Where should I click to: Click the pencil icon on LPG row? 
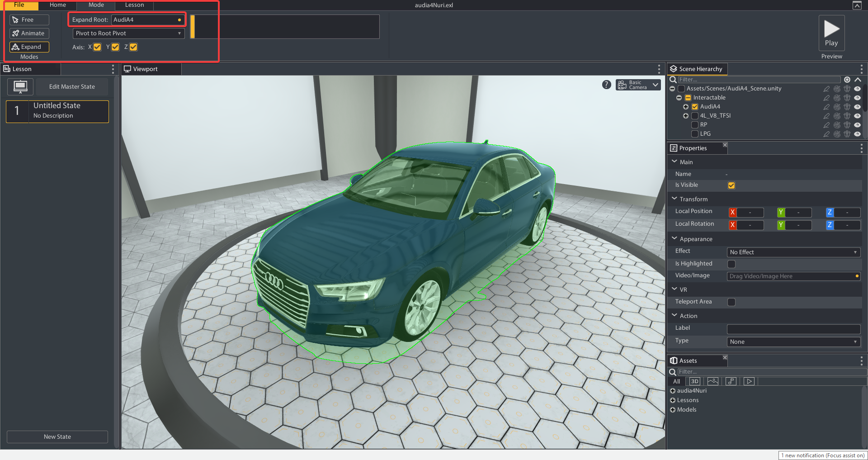tap(826, 134)
